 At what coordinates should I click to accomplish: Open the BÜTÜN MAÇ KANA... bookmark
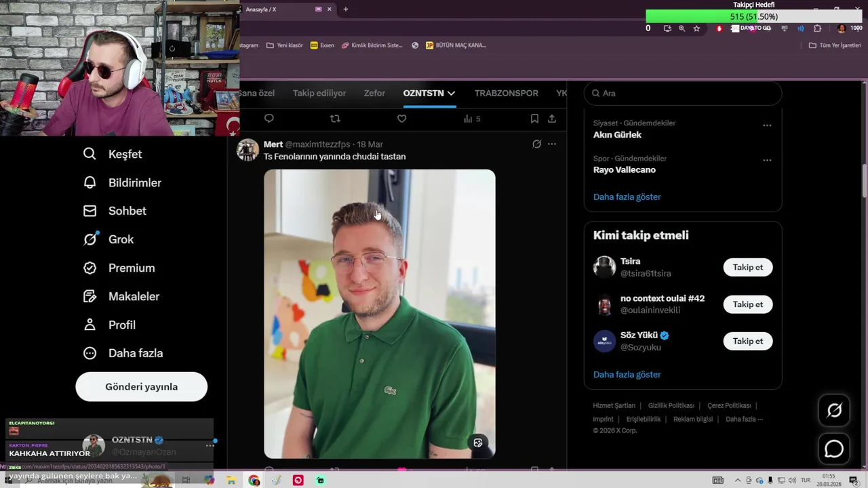click(x=456, y=45)
